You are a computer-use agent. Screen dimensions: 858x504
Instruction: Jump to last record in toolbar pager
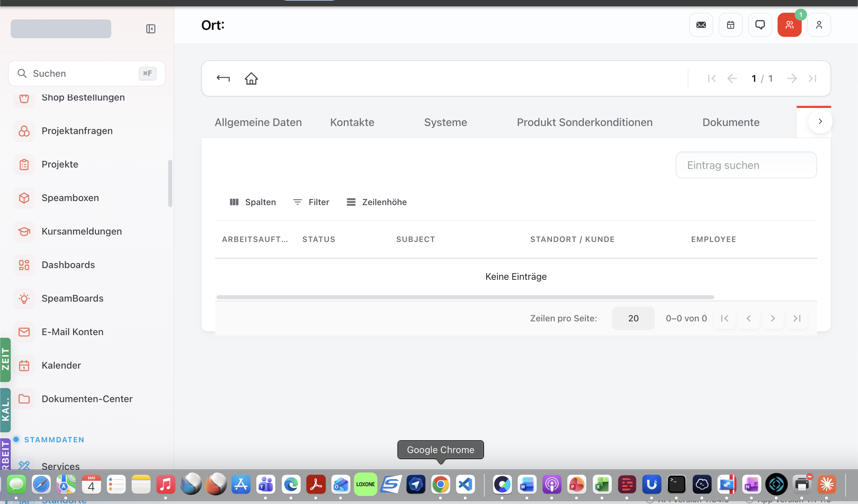point(812,78)
